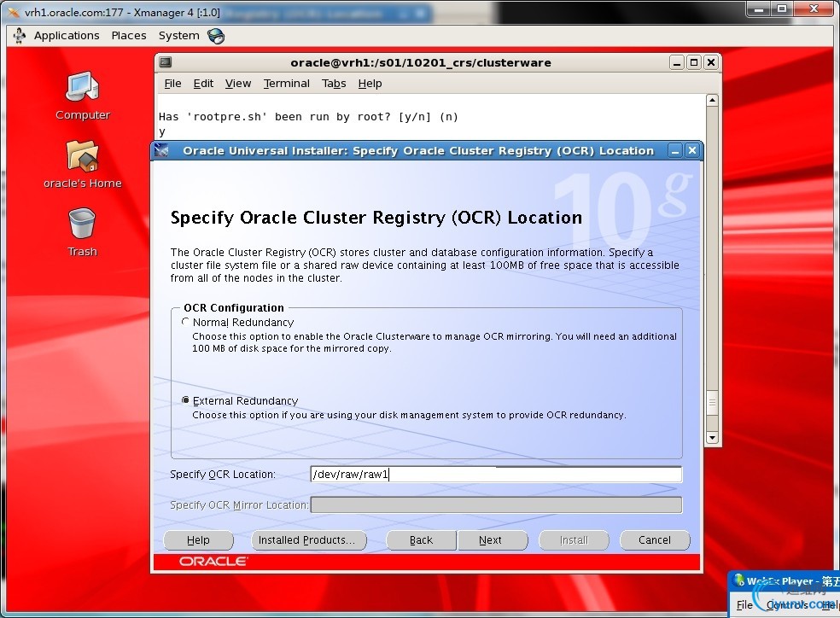The width and height of the screenshot is (840, 618).
Task: Click the installer Help button
Action: tap(198, 539)
